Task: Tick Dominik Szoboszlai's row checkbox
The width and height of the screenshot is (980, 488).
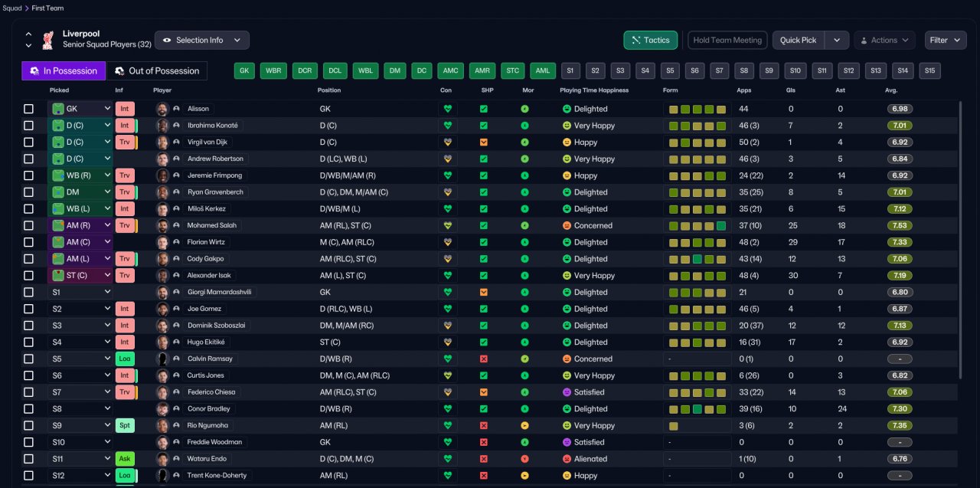Action: [28, 326]
